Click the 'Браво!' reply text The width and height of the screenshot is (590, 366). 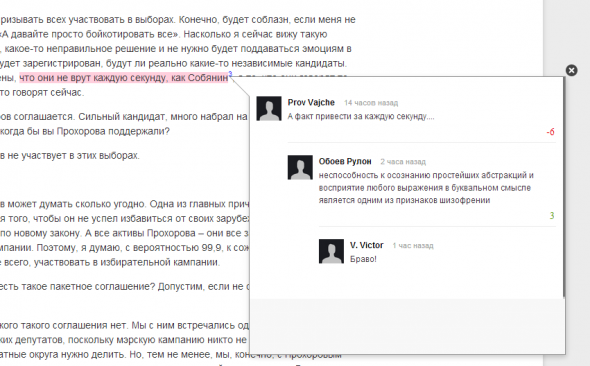[363, 259]
